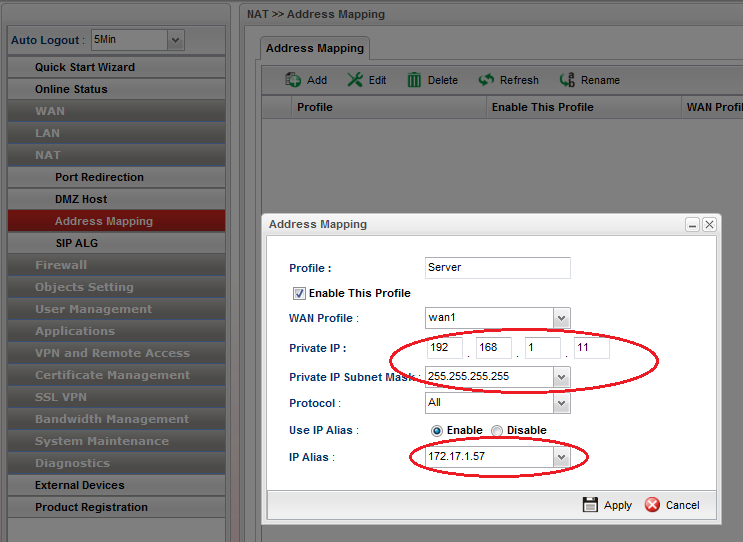
Task: Click third Private IP octet field 1
Action: [543, 348]
